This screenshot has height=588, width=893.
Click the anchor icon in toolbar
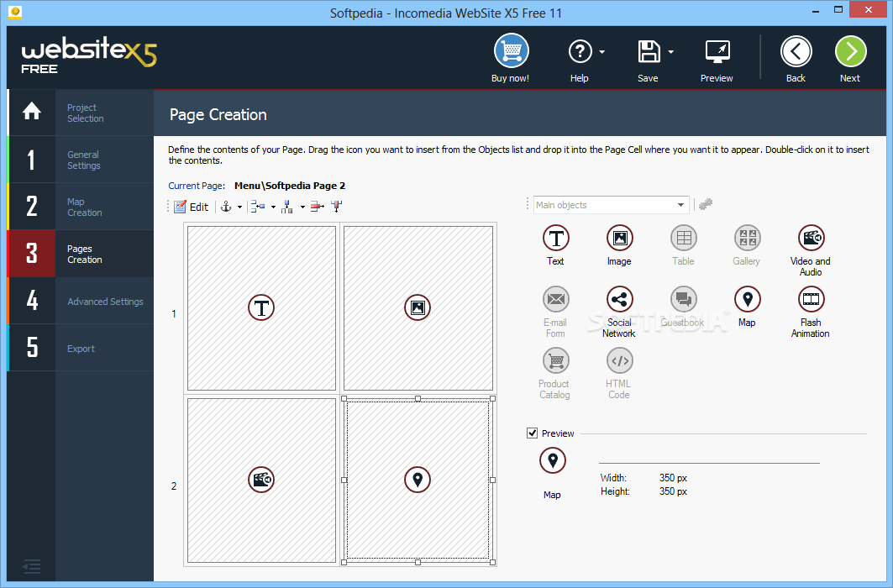[x=226, y=207]
